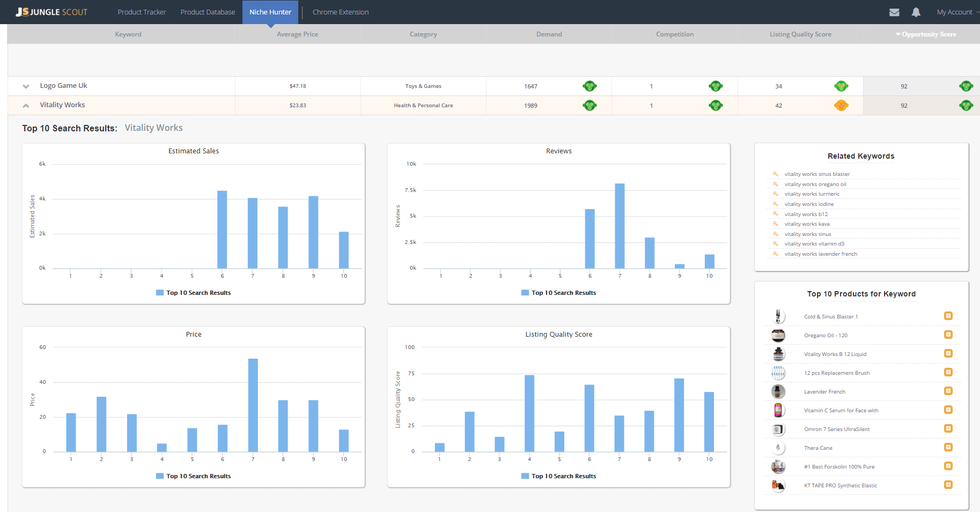
Task: Add #1 Best Forskolin 100% Pure to tracker
Action: 948,466
